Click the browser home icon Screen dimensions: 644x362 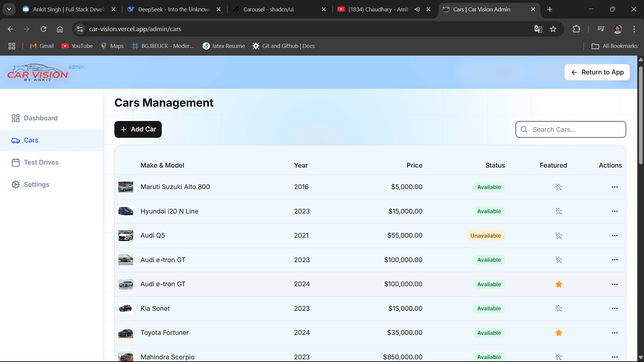click(x=60, y=29)
